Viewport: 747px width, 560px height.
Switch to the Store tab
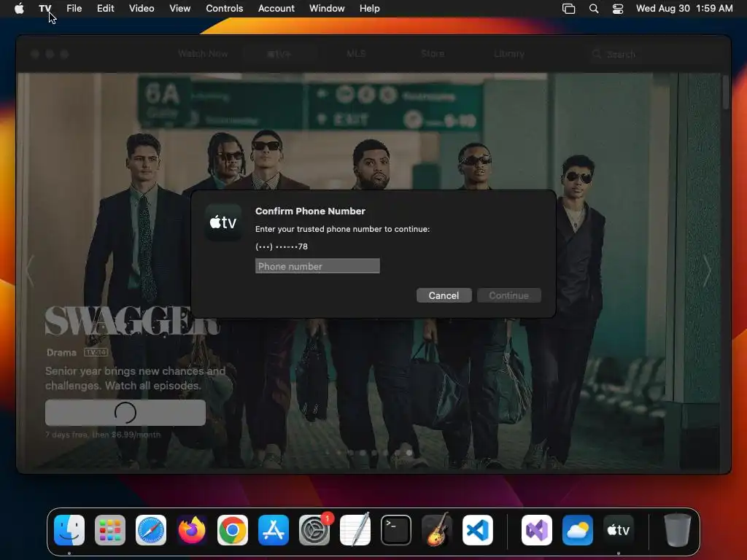pos(433,54)
